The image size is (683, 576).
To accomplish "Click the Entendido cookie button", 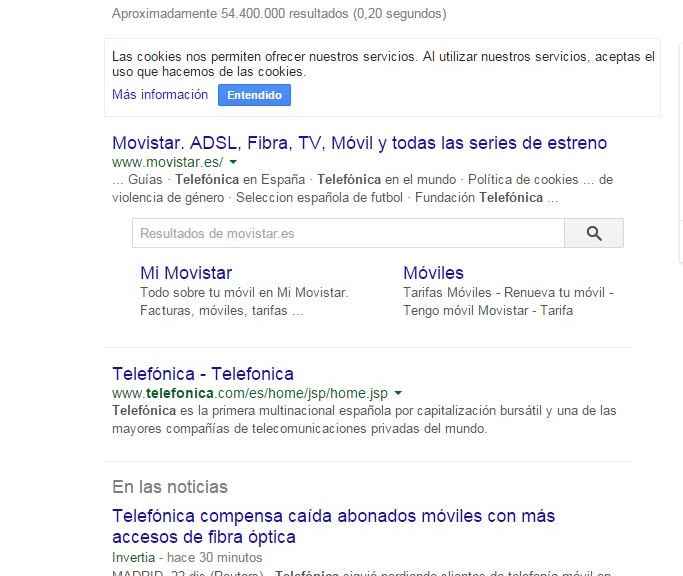I will tap(254, 95).
